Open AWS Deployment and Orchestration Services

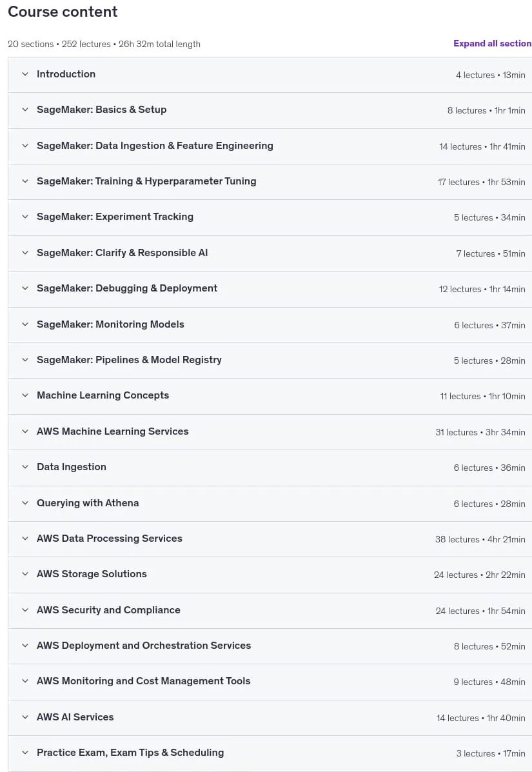tap(270, 646)
